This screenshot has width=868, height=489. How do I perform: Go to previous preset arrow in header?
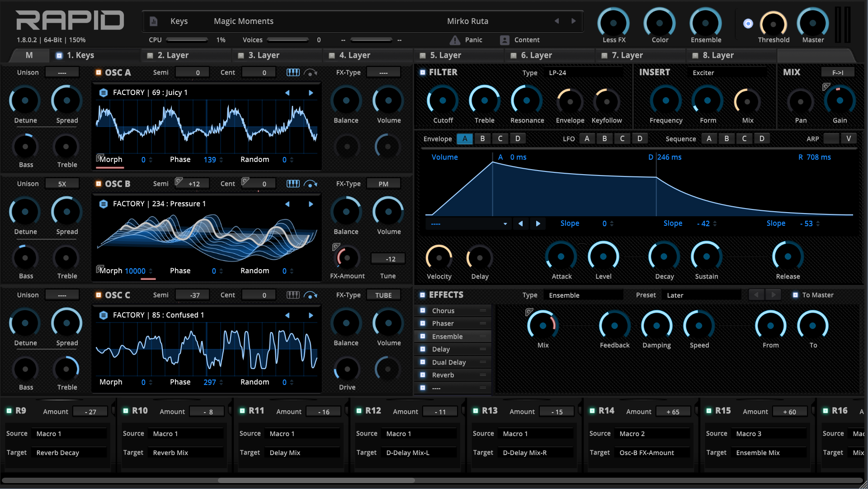(x=557, y=21)
